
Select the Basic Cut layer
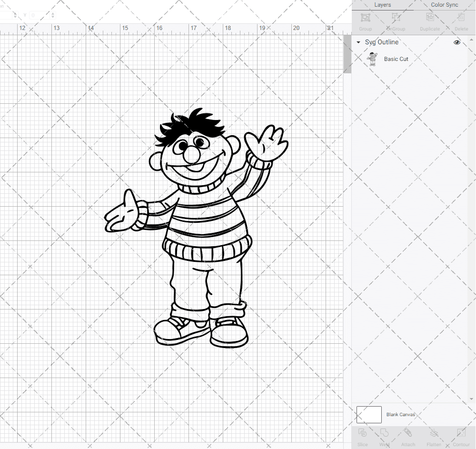pyautogui.click(x=397, y=59)
